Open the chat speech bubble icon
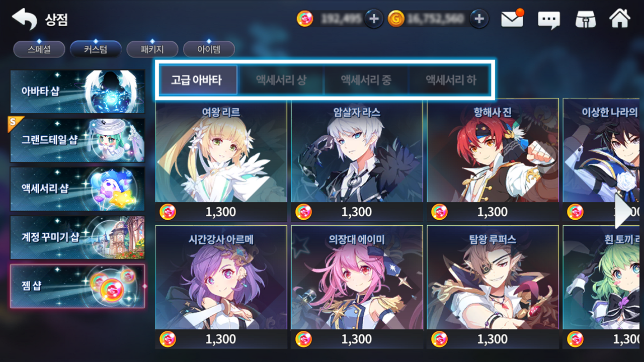 549,20
